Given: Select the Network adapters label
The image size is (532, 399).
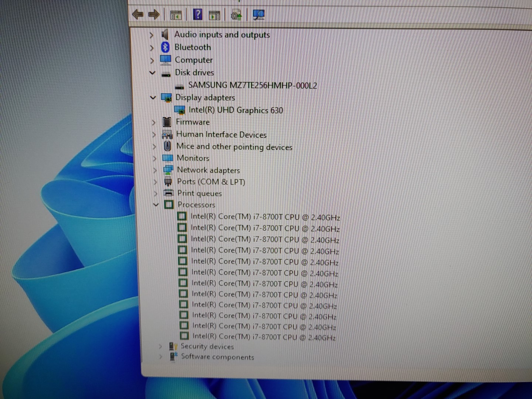Looking at the screenshot, I should click(208, 170).
